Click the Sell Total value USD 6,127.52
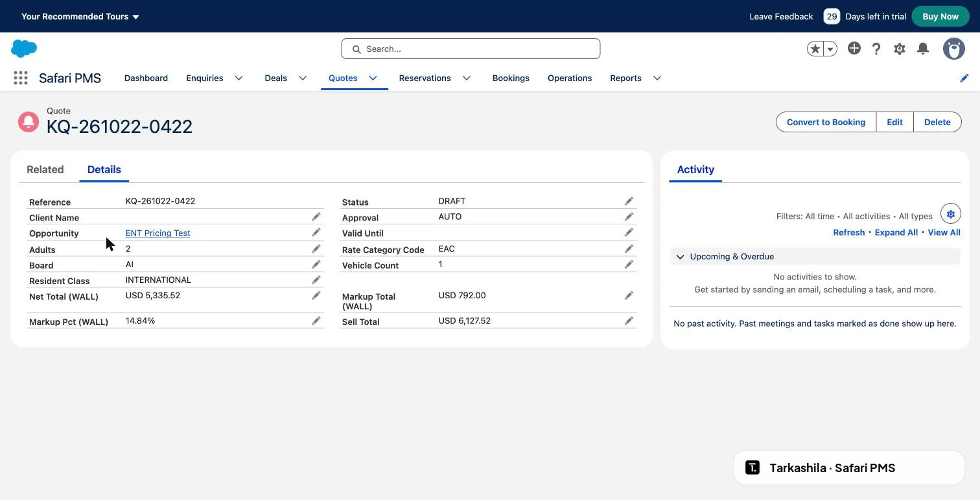Viewport: 980px width, 500px height. 465,320
